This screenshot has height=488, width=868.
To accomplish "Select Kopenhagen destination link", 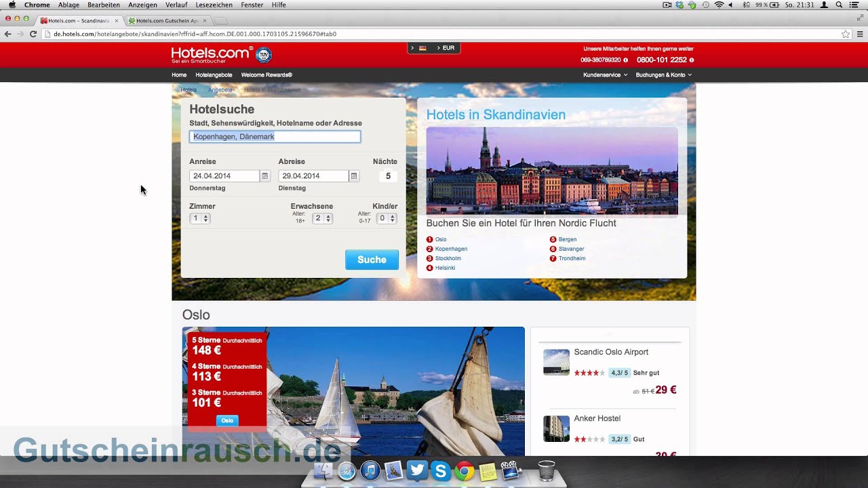I will [x=451, y=249].
